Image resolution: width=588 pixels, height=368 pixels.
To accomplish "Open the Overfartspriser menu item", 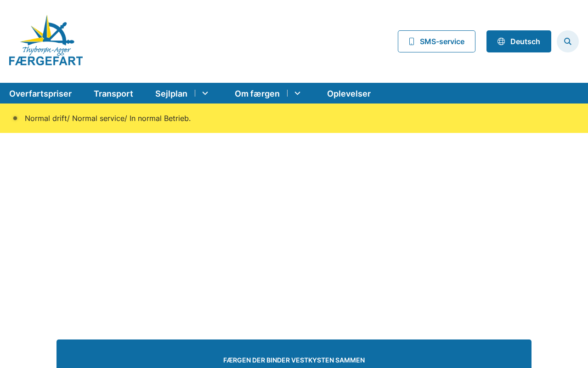I will click(x=40, y=93).
